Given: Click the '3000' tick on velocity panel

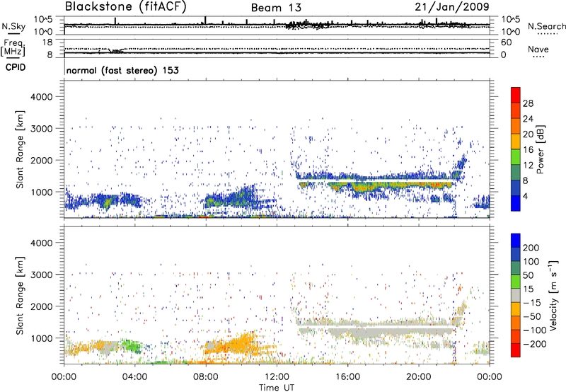Looking at the screenshot, I should coord(41,275).
